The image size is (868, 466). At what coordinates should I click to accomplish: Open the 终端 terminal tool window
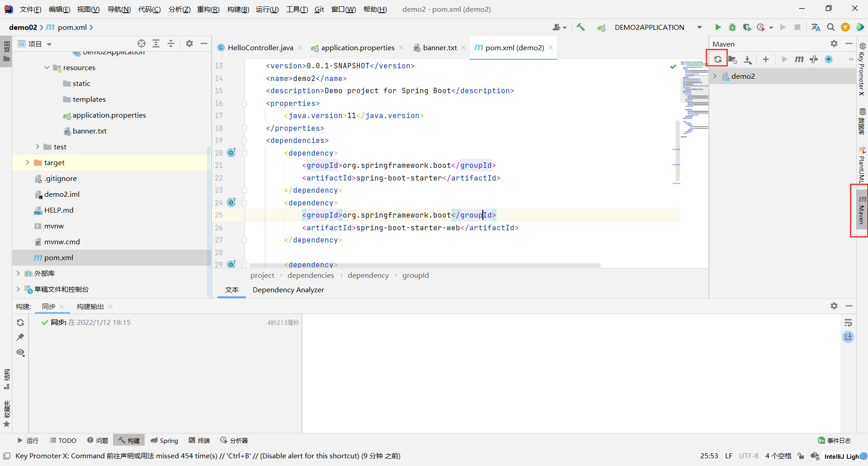tap(199, 440)
